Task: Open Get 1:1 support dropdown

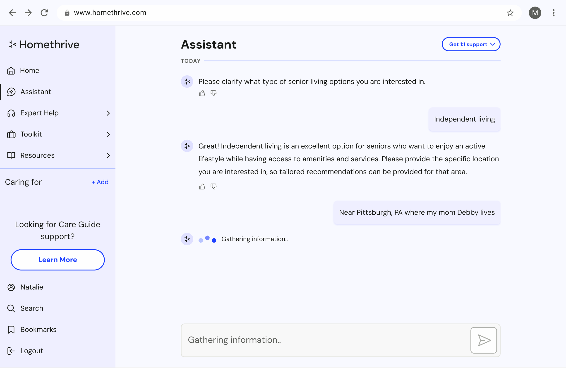Action: 471,44
